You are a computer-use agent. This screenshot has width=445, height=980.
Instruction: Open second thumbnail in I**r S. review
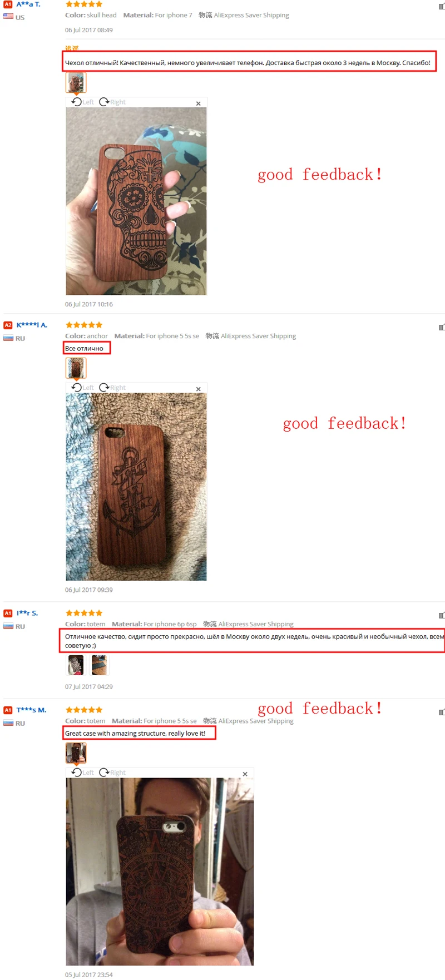pyautogui.click(x=99, y=665)
